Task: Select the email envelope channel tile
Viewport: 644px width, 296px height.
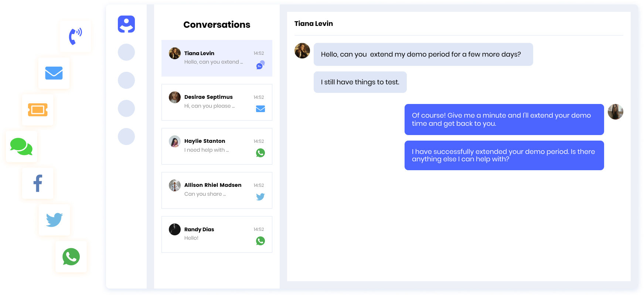Action: [x=54, y=73]
